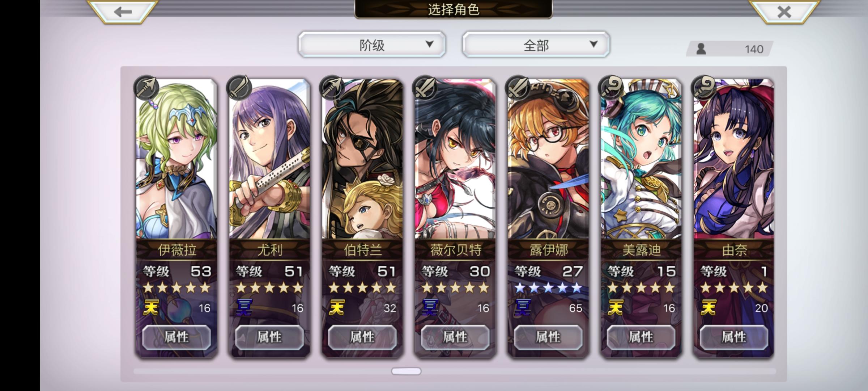Screen dimensions: 868x391
Task: Click the dagger icon on 薇尔贝特's card
Action: coord(425,88)
